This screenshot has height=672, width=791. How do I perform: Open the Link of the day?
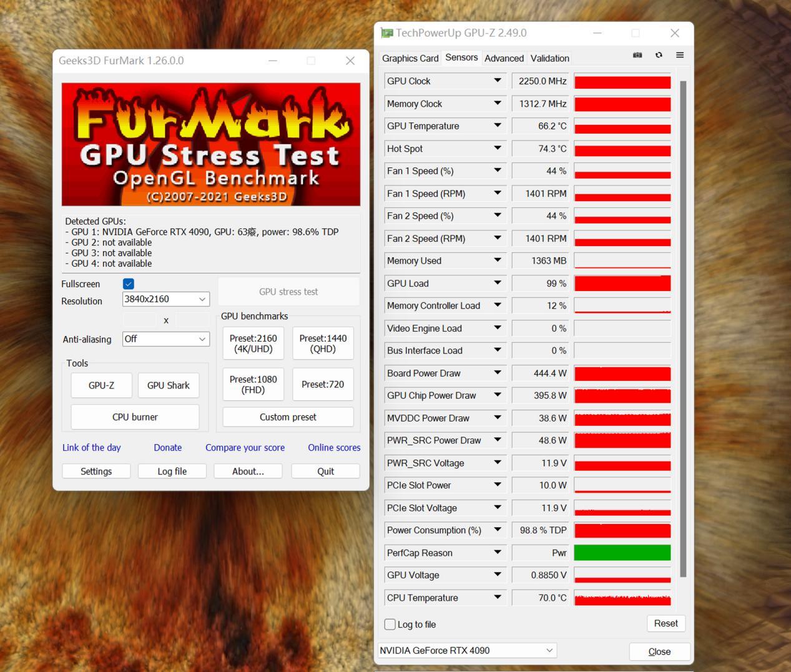click(x=92, y=448)
